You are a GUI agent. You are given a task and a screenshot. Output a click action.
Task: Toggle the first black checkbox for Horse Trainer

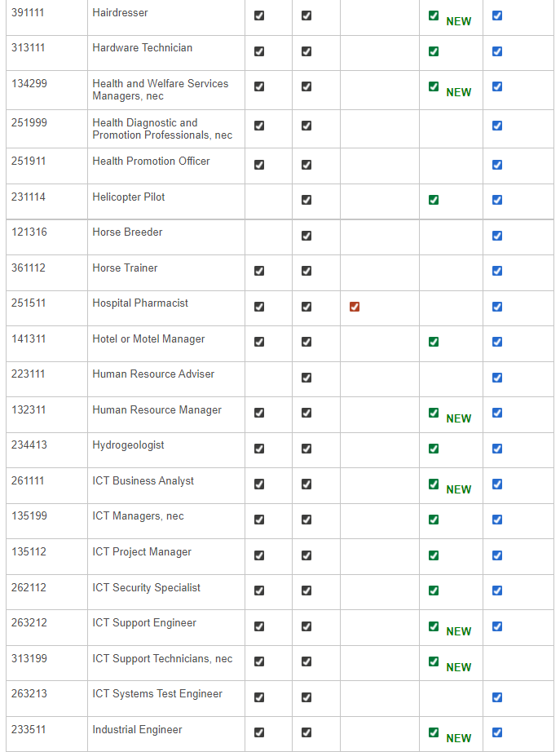pos(259,271)
